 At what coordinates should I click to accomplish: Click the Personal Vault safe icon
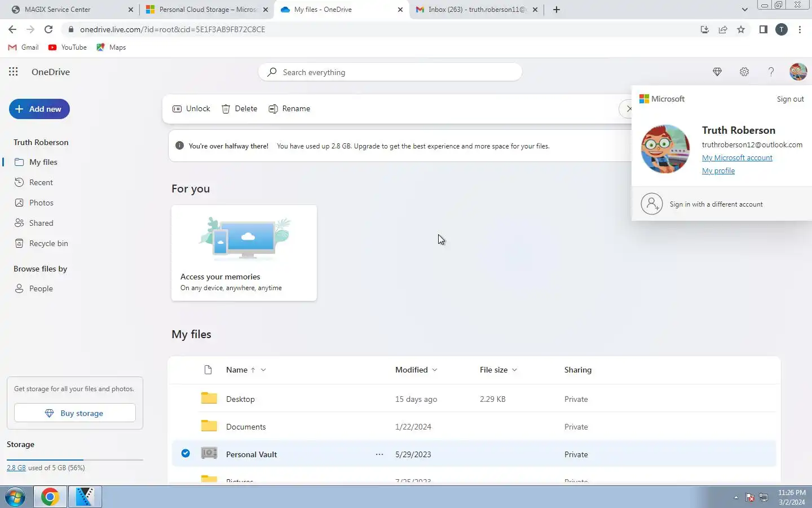click(x=209, y=453)
